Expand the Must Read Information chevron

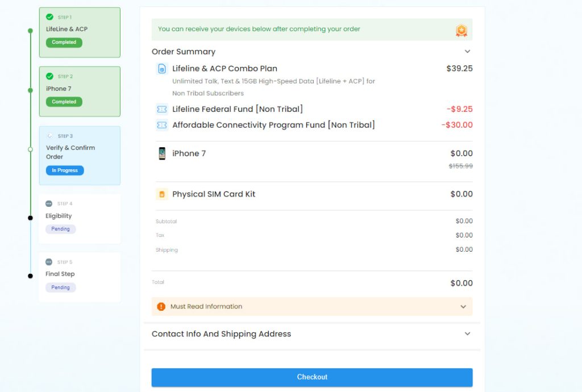tap(463, 307)
